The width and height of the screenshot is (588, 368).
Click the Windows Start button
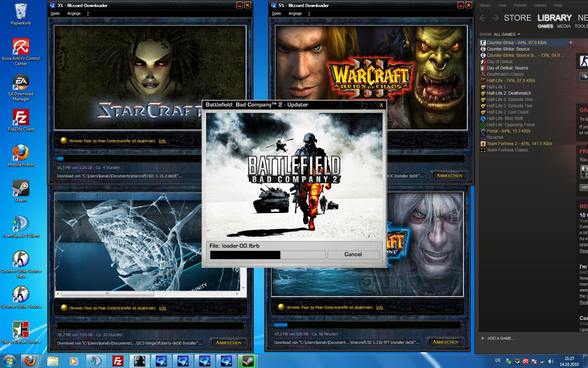pos(9,361)
